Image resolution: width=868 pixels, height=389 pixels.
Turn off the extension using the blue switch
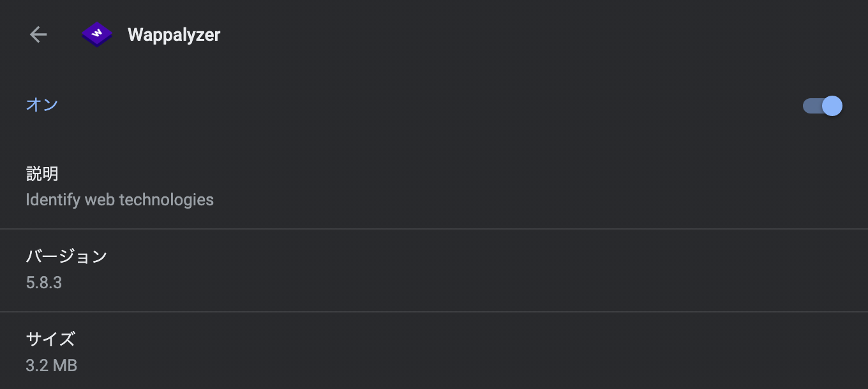(x=821, y=106)
